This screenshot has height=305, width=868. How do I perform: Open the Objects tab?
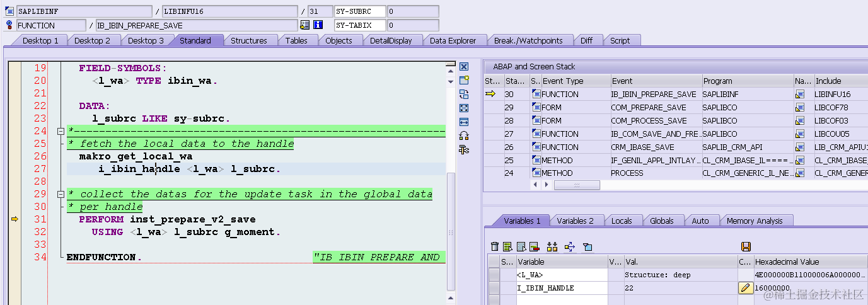pos(339,40)
